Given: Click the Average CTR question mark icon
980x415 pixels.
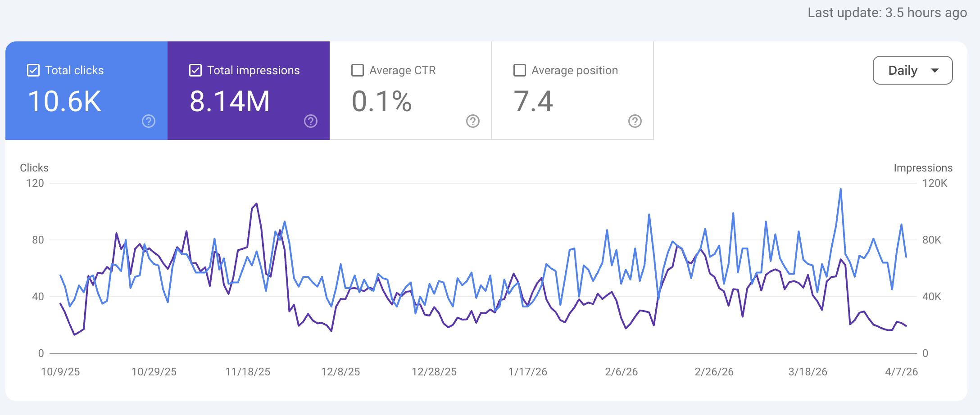Looking at the screenshot, I should point(472,121).
